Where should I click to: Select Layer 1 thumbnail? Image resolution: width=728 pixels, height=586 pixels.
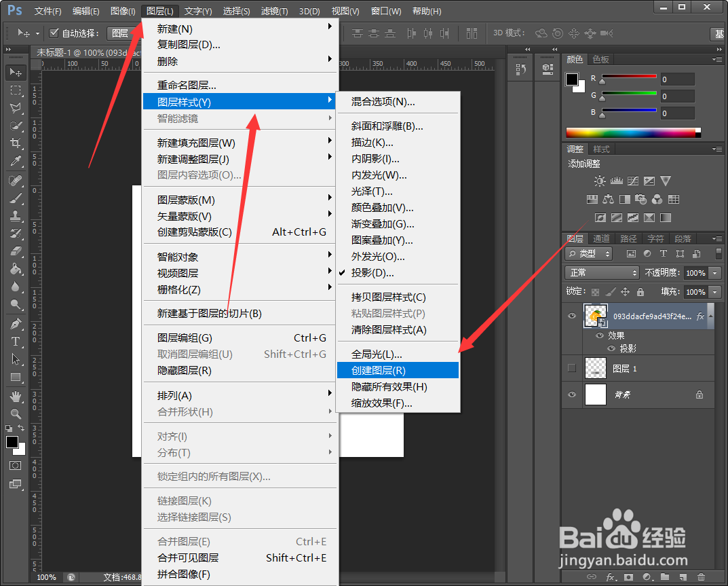pos(595,368)
